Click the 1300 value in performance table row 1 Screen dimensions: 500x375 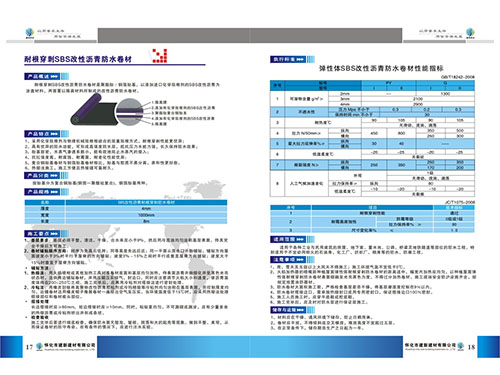tap(445, 94)
